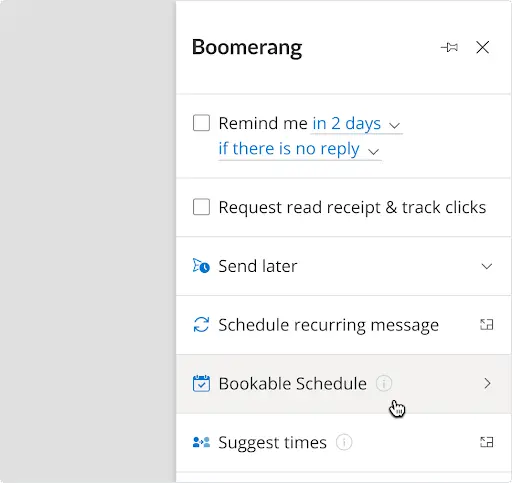Close the Boomerang panel
Image resolution: width=512 pixels, height=483 pixels.
[x=482, y=47]
